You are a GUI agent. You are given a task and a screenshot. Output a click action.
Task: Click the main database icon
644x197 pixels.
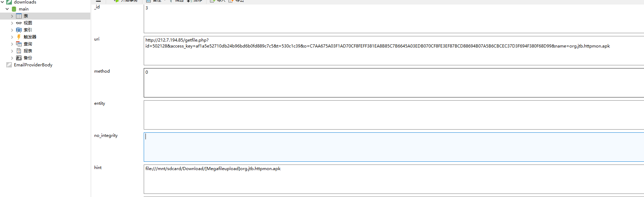(14, 9)
